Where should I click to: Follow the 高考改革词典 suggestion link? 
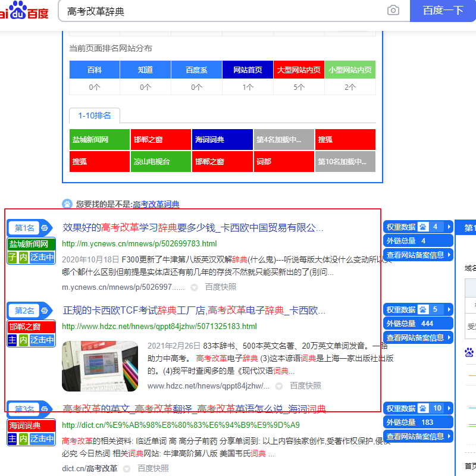pos(156,204)
